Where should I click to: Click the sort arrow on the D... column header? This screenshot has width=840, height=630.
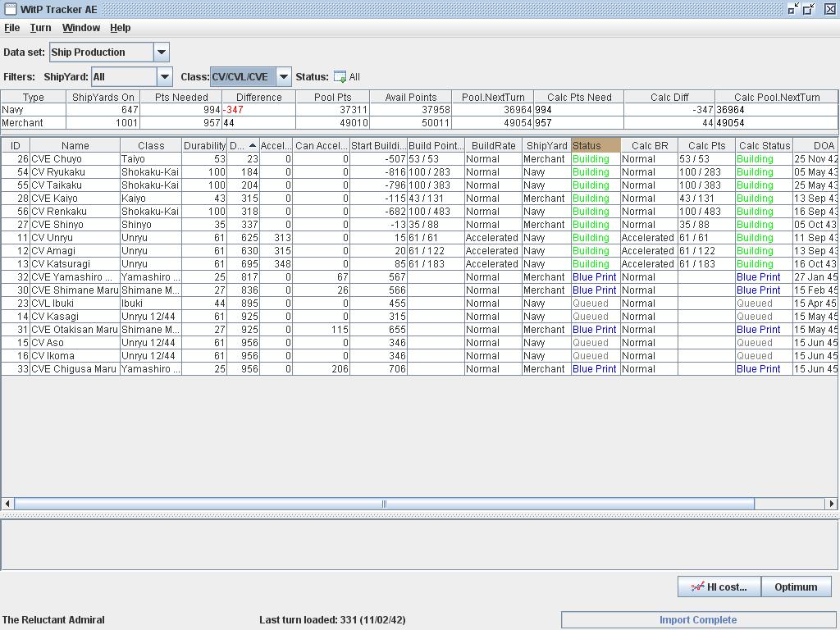(252, 145)
